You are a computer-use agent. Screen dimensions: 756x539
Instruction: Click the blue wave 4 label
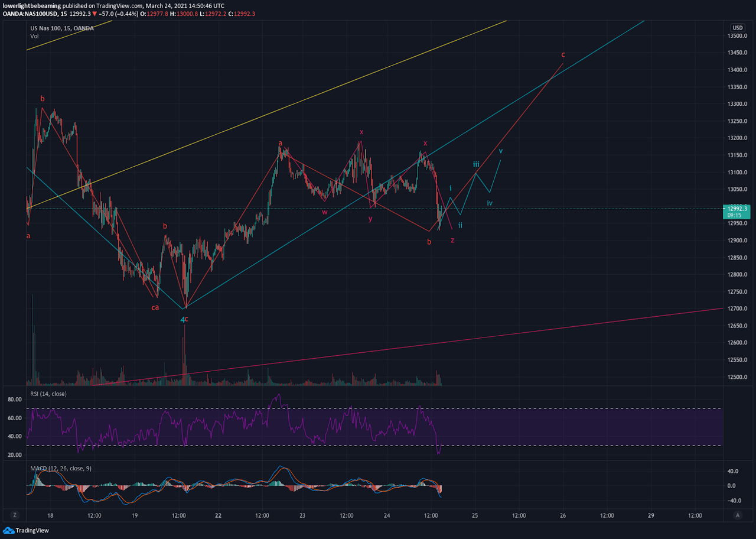click(183, 320)
